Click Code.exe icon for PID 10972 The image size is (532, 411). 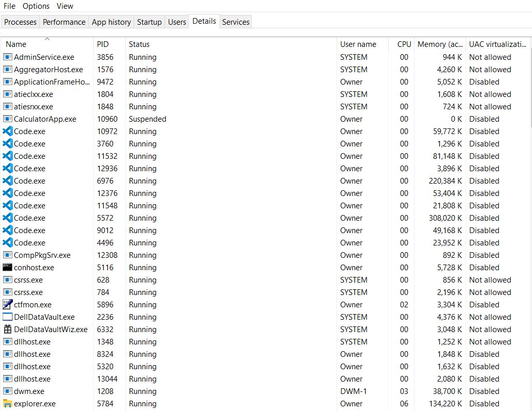(x=7, y=131)
